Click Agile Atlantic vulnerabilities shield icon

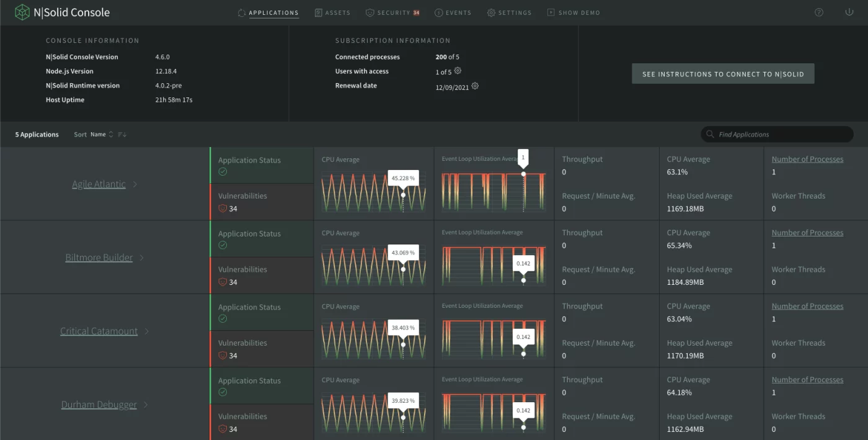(223, 209)
